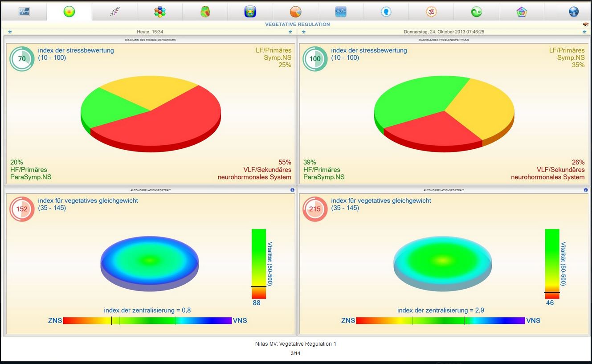
Task: Select the brain heat map icon
Action: (x=205, y=12)
